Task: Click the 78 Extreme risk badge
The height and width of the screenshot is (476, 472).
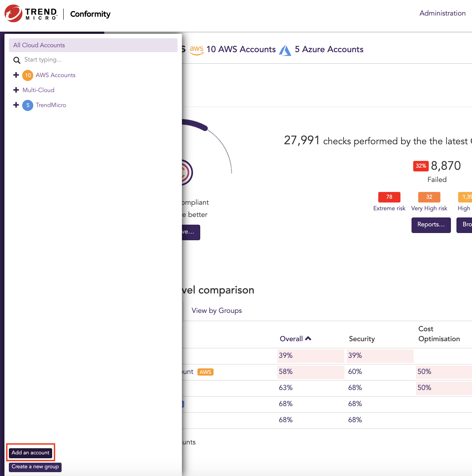Action: [389, 197]
